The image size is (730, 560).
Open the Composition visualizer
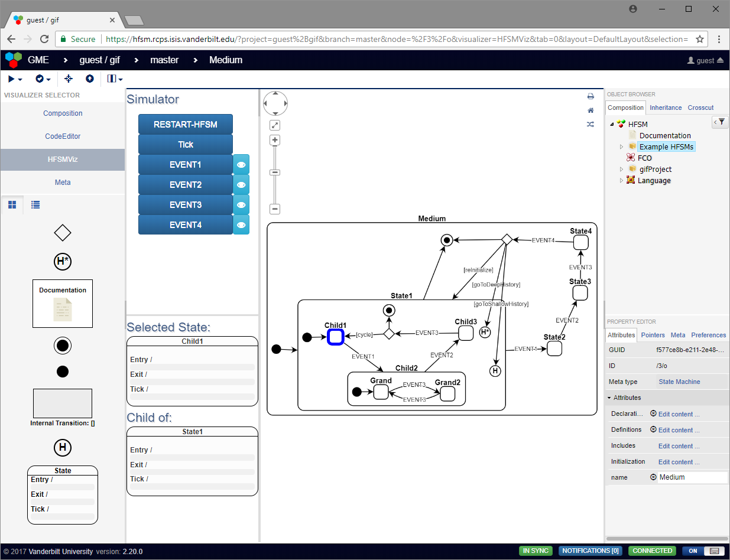coord(63,113)
